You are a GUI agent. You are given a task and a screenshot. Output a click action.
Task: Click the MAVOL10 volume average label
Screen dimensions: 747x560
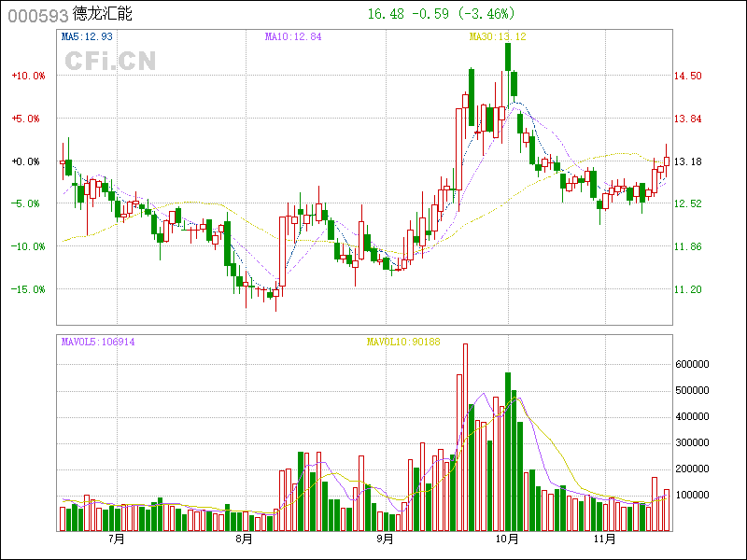pos(403,342)
